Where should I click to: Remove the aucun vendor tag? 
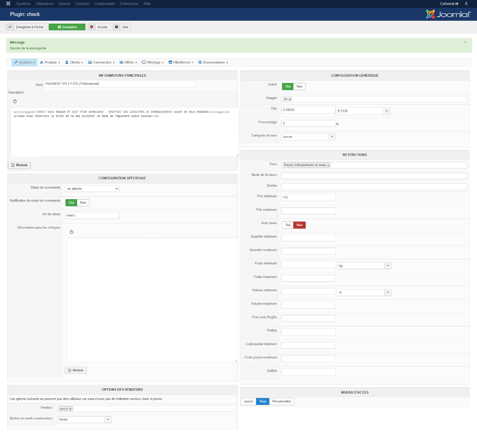(70, 409)
